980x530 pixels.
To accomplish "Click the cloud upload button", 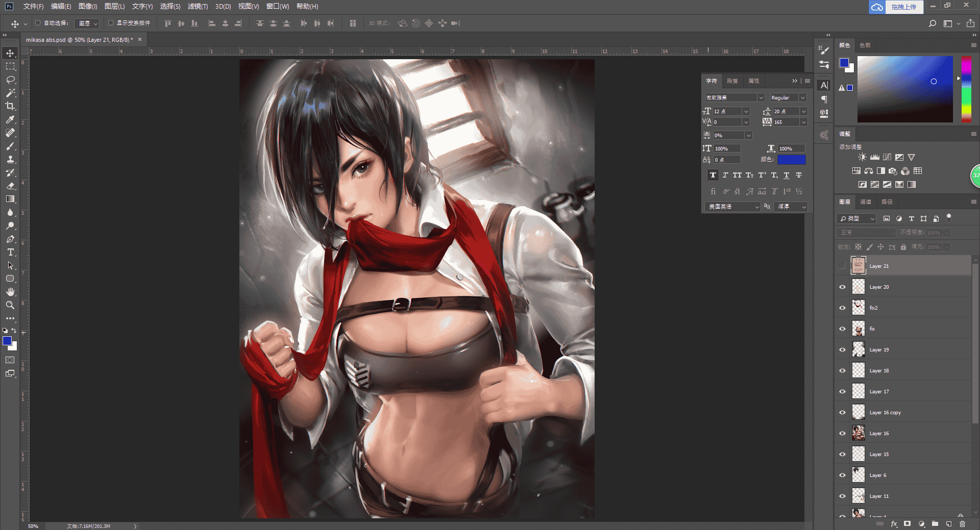I will click(896, 7).
